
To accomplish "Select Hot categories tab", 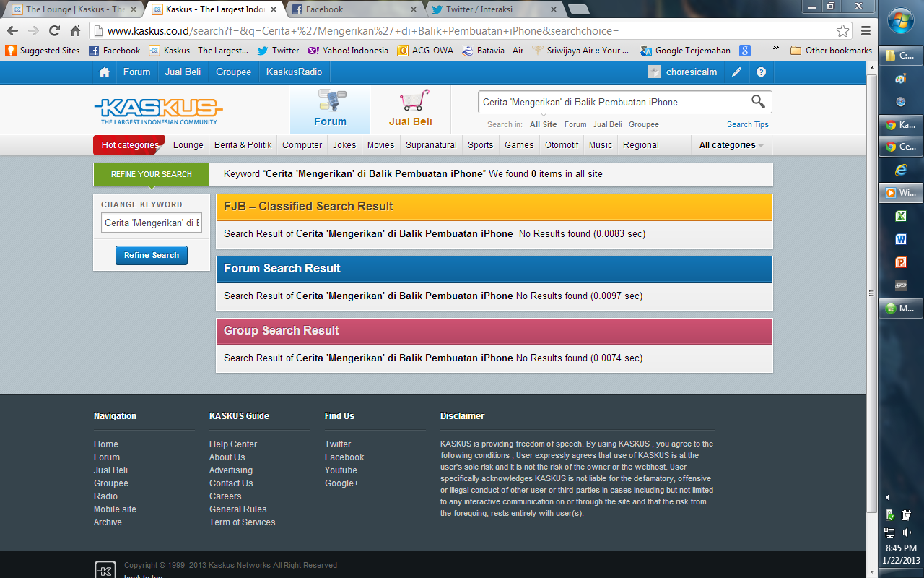I will click(129, 145).
